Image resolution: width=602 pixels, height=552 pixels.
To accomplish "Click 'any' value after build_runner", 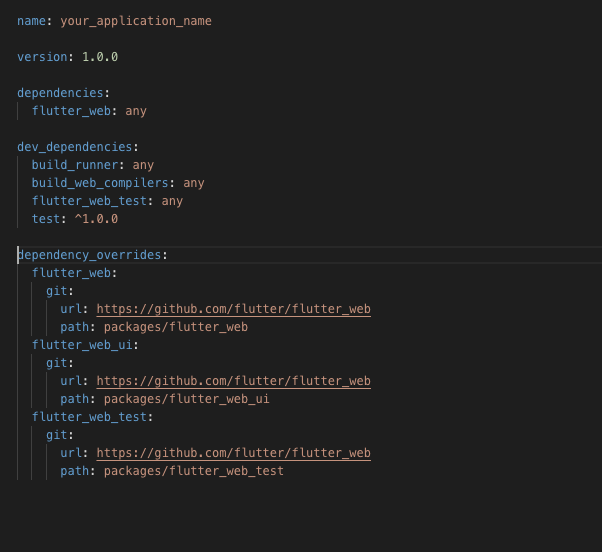I will click(x=143, y=165).
